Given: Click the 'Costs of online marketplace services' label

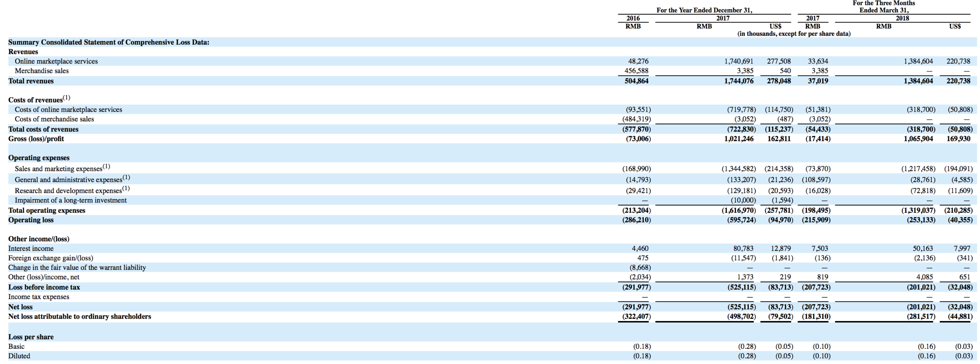Looking at the screenshot, I should click(x=69, y=109).
